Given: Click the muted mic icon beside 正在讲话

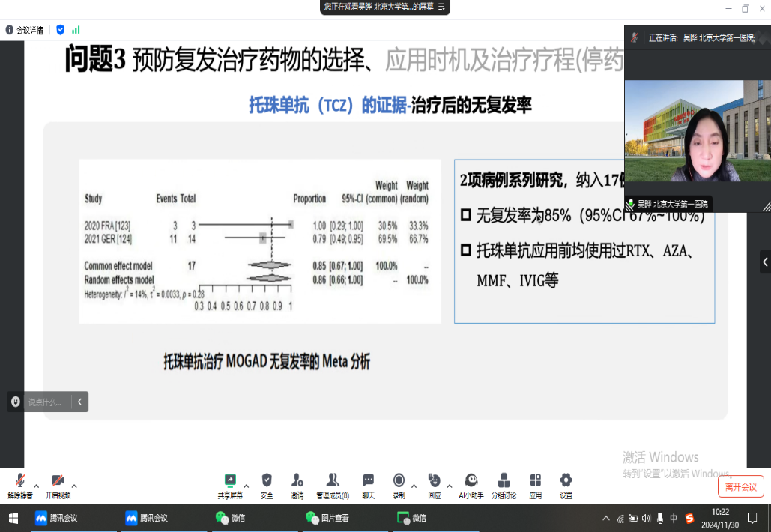Looking at the screenshot, I should [x=635, y=37].
